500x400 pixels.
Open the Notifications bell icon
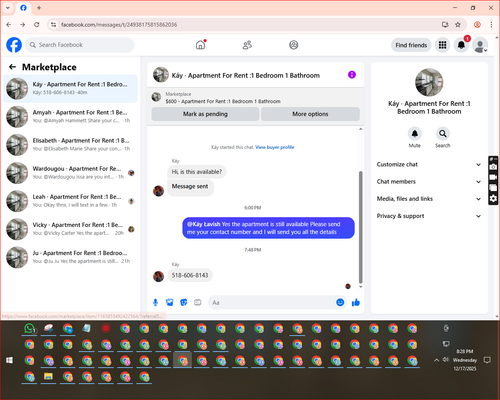pos(461,45)
